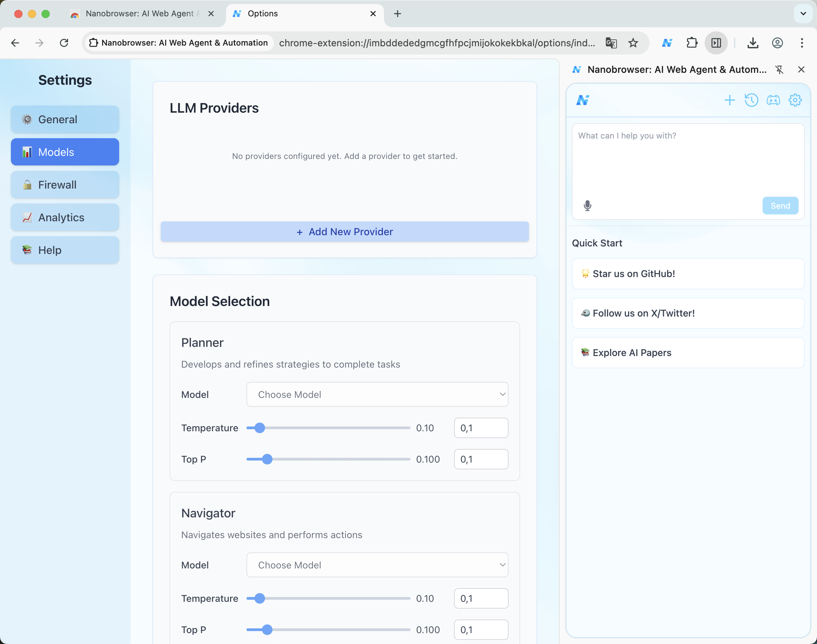Image resolution: width=817 pixels, height=644 pixels.
Task: Open Planner Choose Model dropdown
Action: point(378,395)
